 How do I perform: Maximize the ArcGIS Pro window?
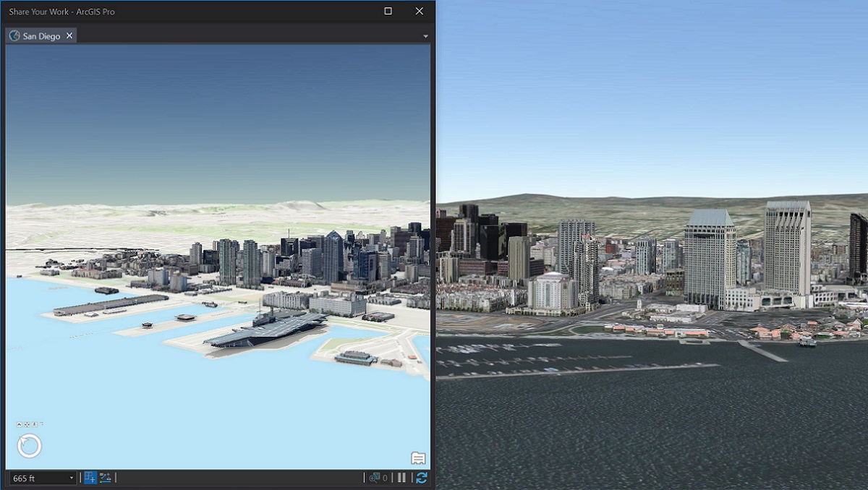tap(388, 11)
